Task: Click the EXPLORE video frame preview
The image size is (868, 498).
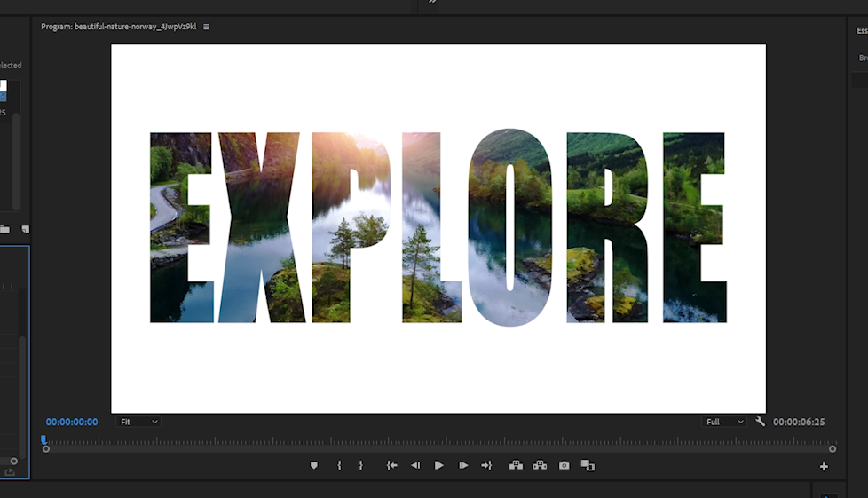Action: pyautogui.click(x=438, y=229)
